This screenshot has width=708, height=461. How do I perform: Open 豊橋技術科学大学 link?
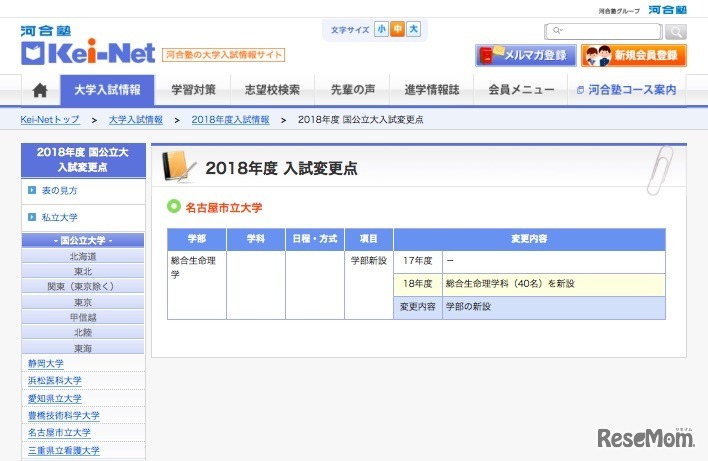pos(64,416)
